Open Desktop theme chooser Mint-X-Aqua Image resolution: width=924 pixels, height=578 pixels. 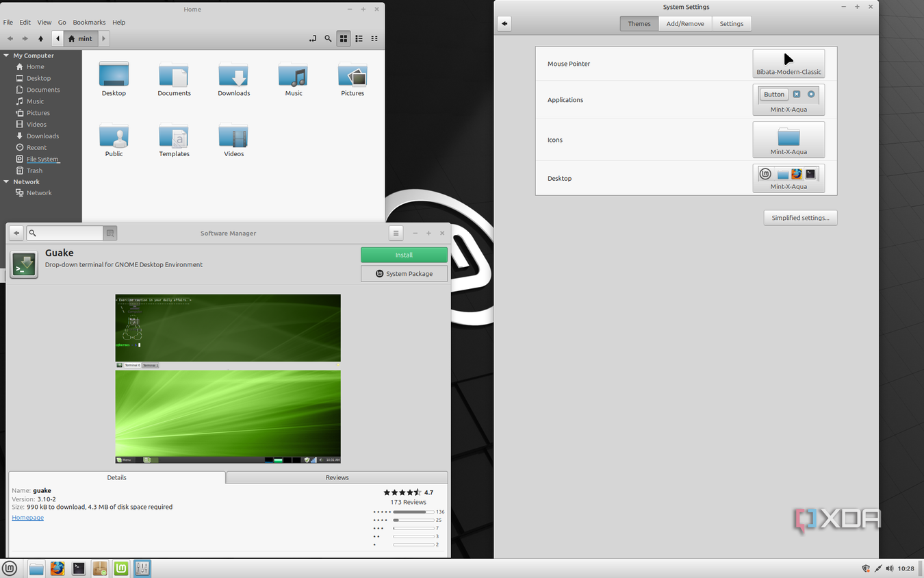pyautogui.click(x=788, y=178)
